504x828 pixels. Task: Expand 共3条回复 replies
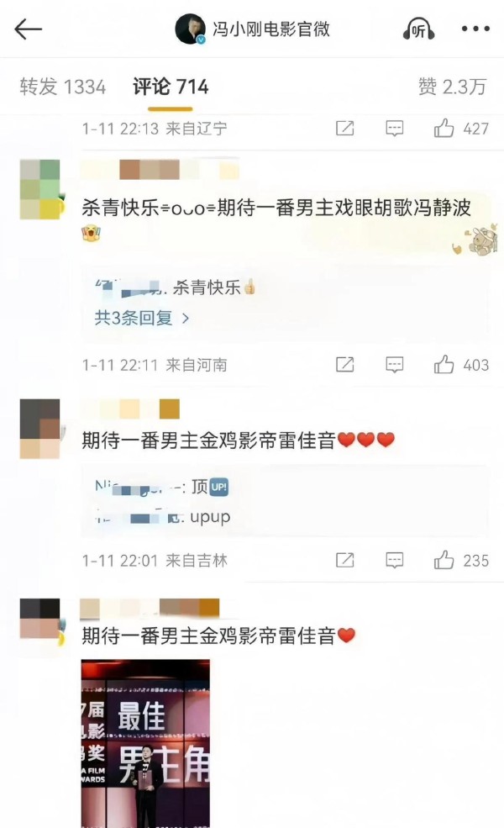click(141, 318)
